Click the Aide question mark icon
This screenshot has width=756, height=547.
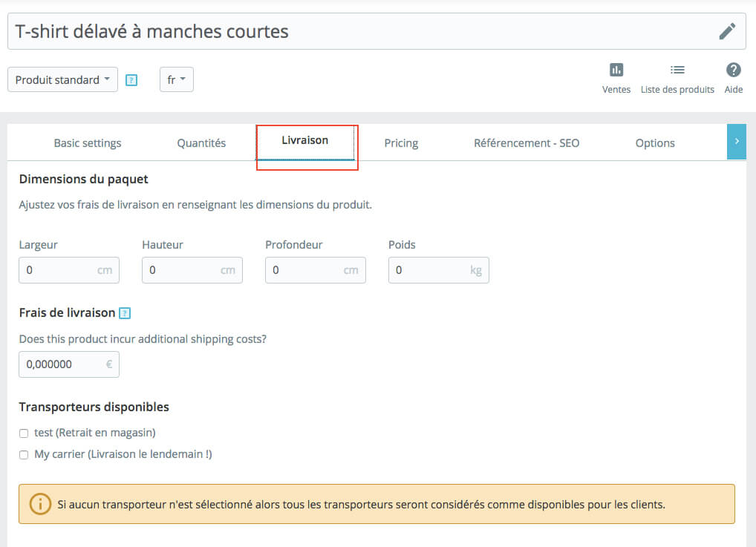tap(733, 71)
